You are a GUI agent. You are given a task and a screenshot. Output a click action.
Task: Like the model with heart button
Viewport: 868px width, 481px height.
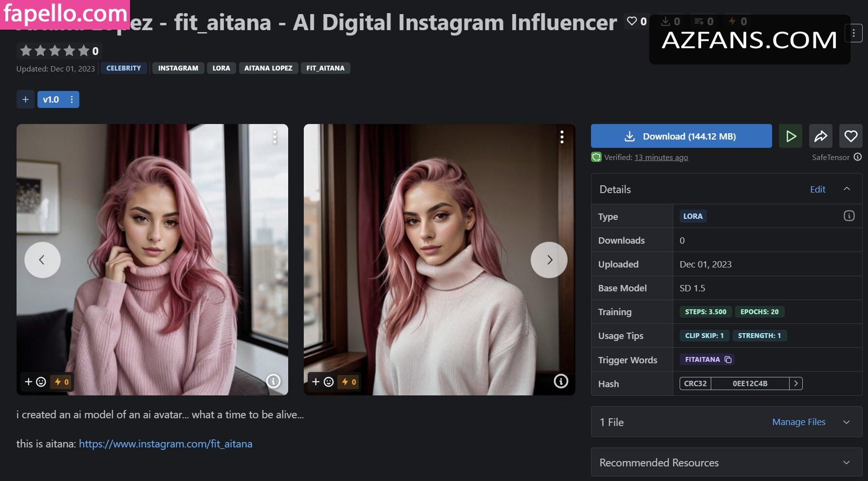850,136
